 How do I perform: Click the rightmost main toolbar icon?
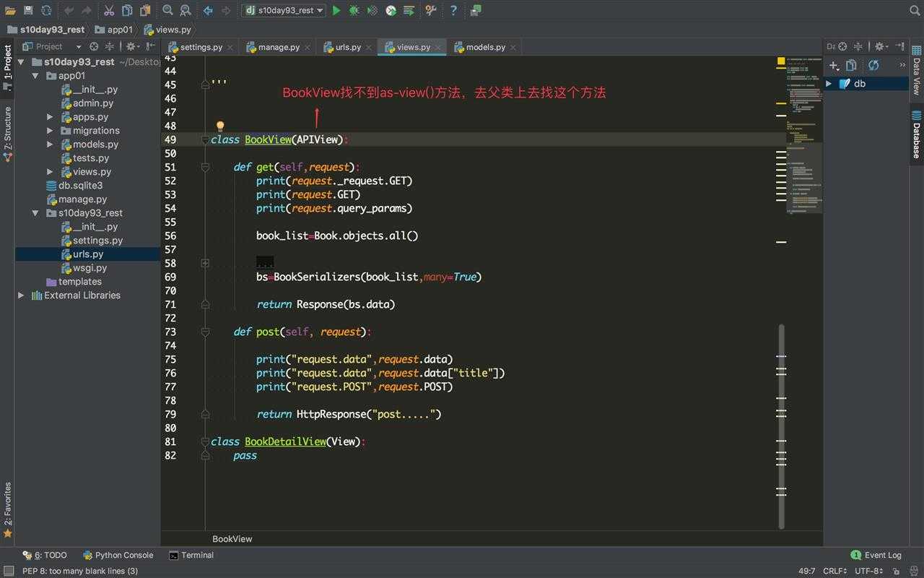pos(476,10)
